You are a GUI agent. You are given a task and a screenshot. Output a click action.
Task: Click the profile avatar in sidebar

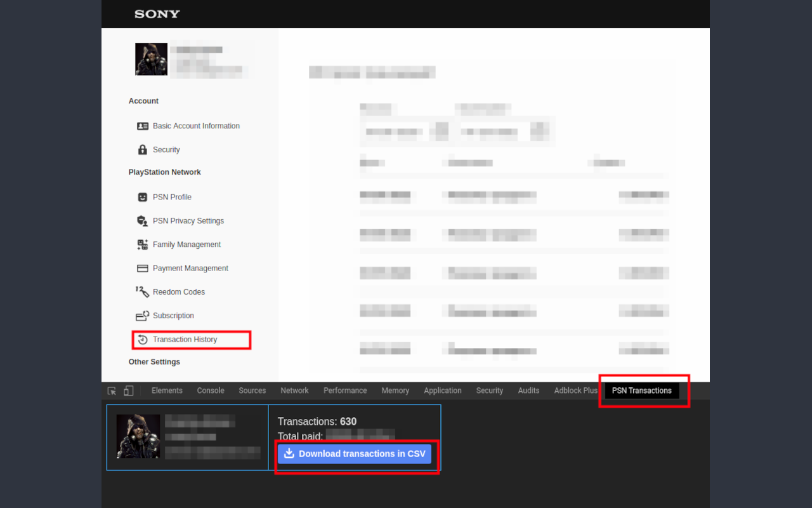pyautogui.click(x=152, y=59)
